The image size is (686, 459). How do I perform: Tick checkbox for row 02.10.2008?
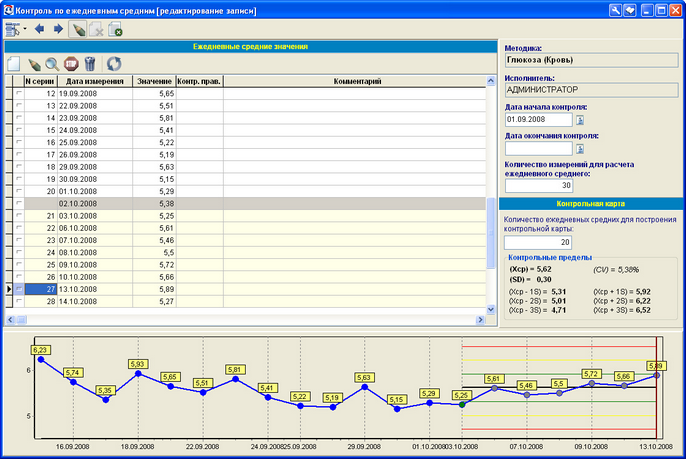18,203
